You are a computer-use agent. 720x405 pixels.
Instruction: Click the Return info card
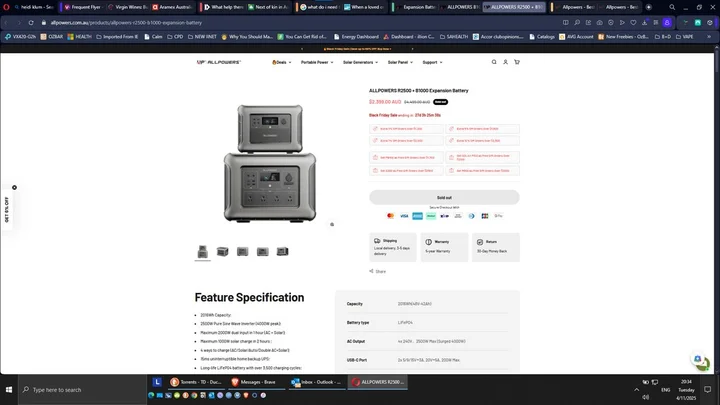(496, 247)
